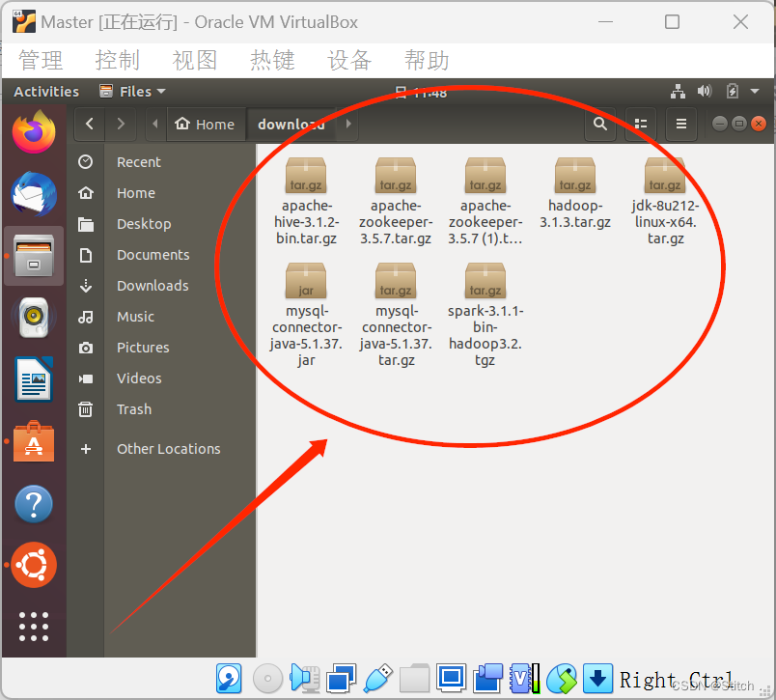Image resolution: width=776 pixels, height=700 pixels.
Task: Open Activities overview
Action: (46, 92)
